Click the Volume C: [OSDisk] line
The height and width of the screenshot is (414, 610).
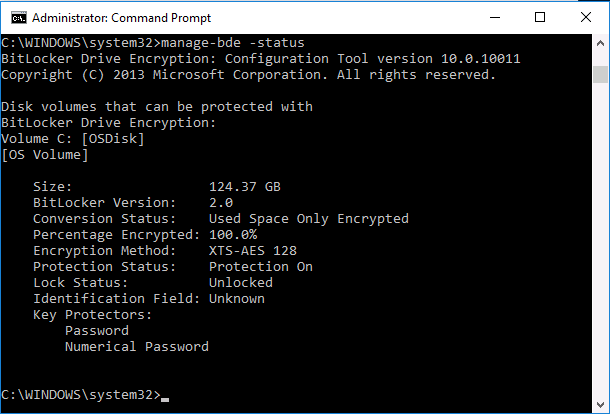pos(73,139)
